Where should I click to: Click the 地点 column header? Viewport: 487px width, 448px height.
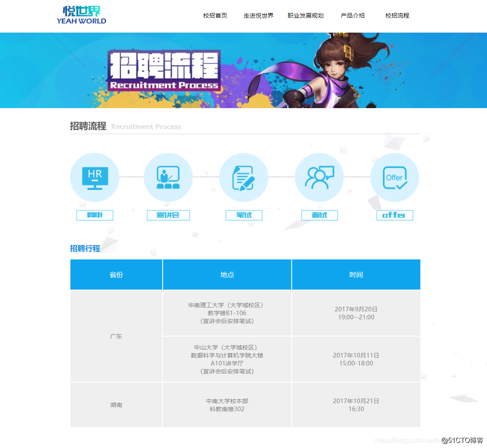227,274
